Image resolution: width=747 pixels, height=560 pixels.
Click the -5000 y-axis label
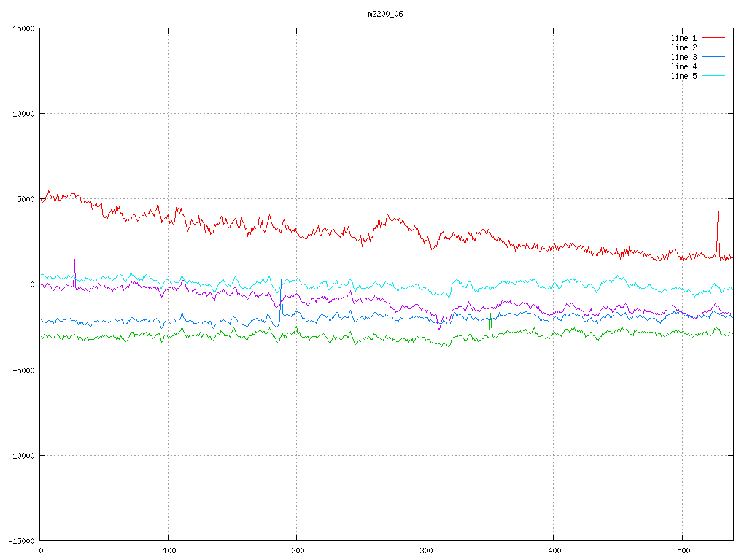[23, 370]
